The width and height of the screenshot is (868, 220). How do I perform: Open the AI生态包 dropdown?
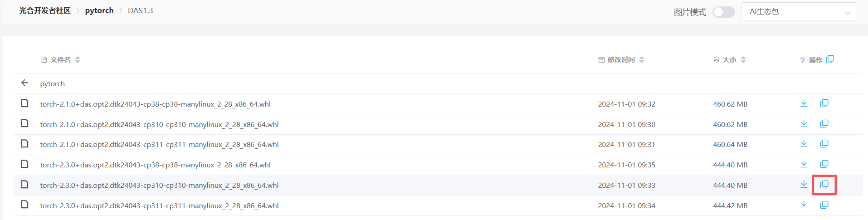pos(798,12)
